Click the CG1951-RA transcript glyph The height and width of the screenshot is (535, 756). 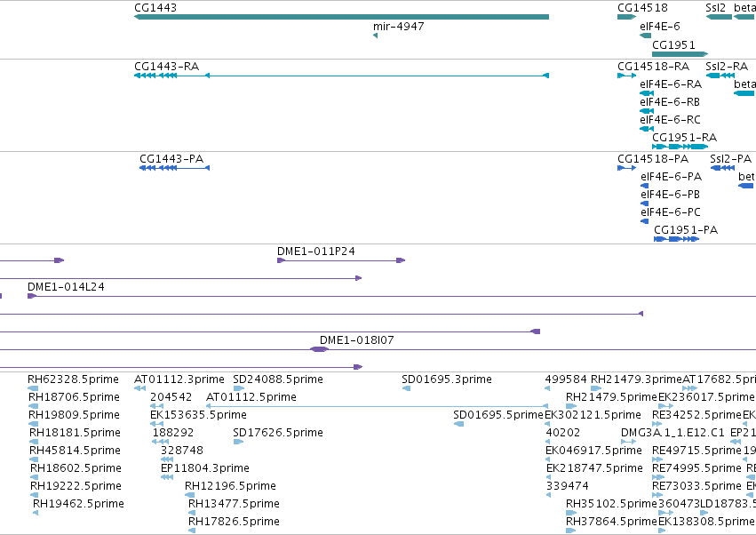pyautogui.click(x=680, y=147)
